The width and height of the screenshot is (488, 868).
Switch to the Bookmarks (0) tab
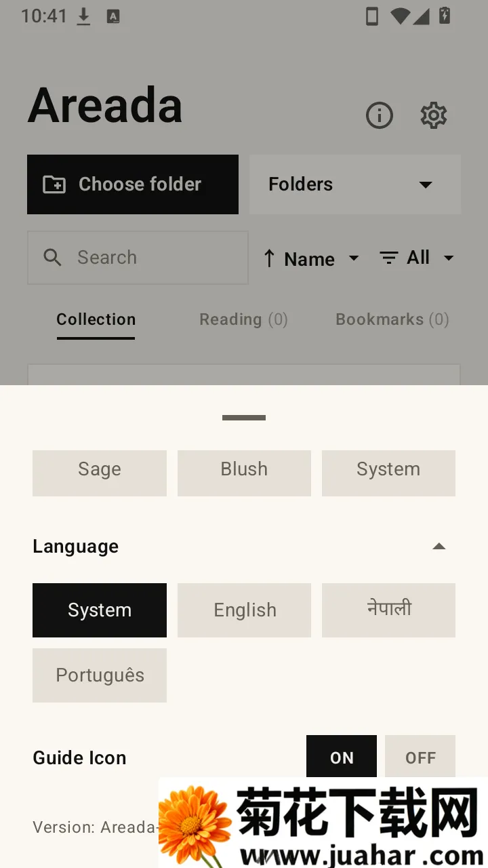[392, 319]
